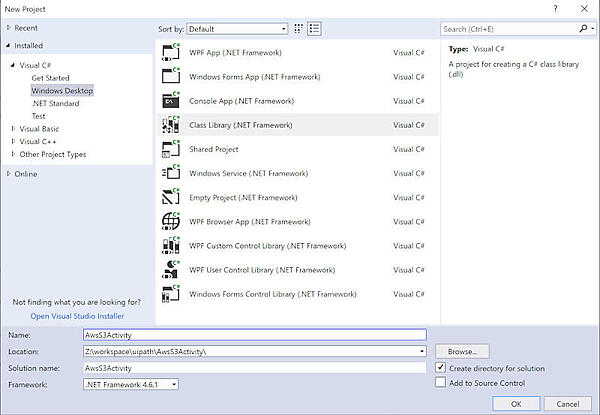This screenshot has width=600, height=415.
Task: Select the Get Started category
Action: [51, 78]
